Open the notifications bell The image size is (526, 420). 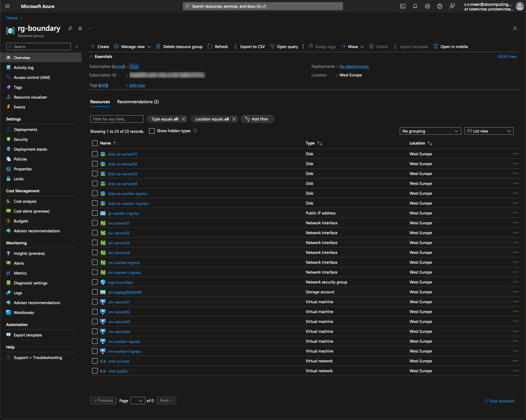[x=415, y=6]
